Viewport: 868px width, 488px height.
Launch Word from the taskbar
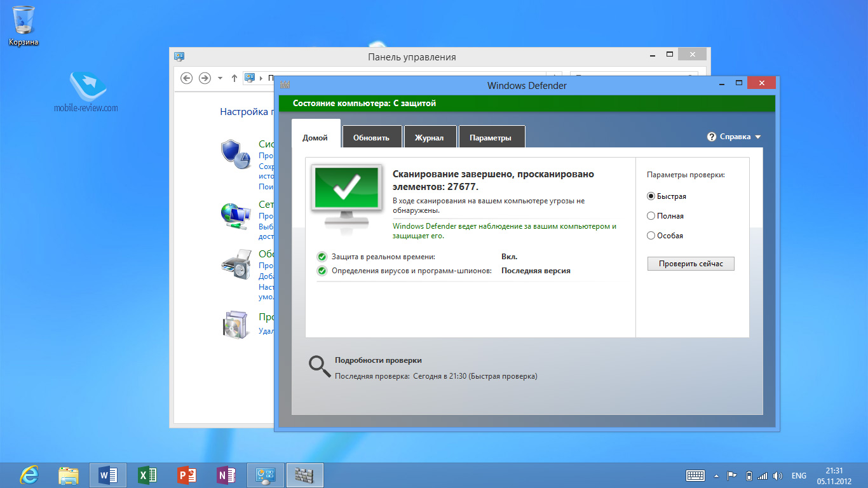click(108, 475)
